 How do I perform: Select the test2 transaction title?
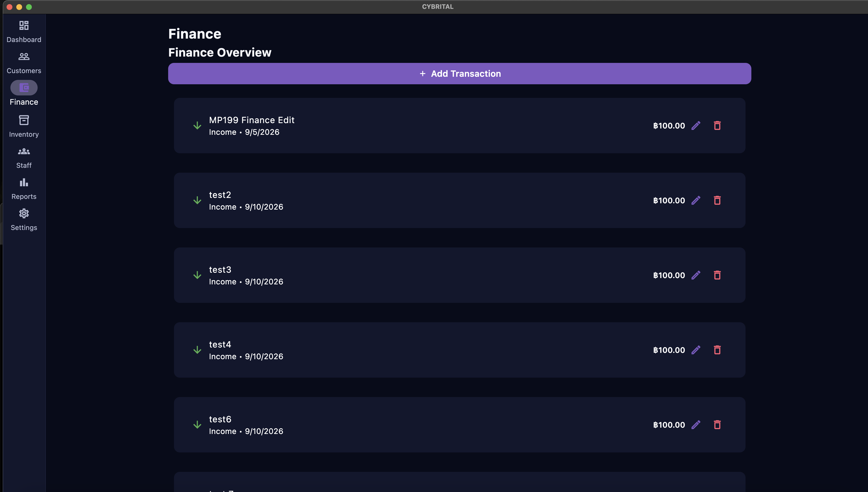[220, 195]
